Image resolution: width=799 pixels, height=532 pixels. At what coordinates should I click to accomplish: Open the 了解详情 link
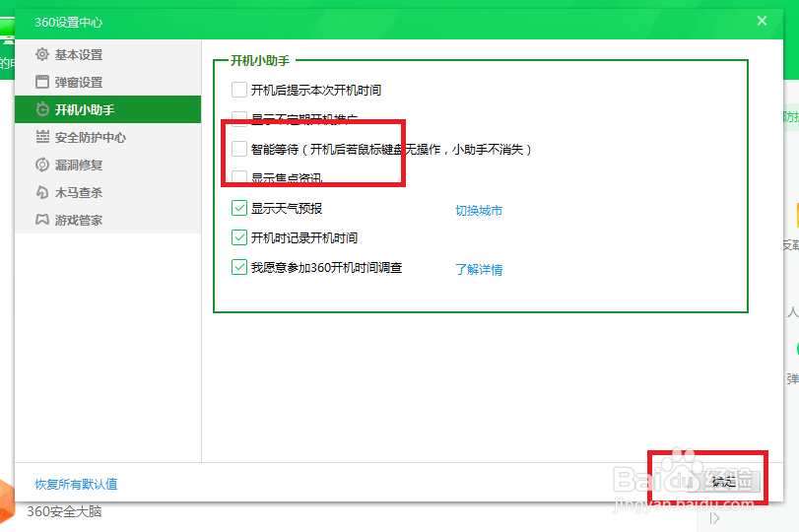click(x=479, y=269)
